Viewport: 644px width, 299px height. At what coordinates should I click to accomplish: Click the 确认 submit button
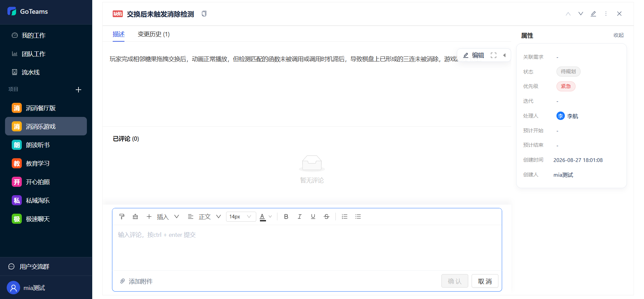tap(455, 281)
